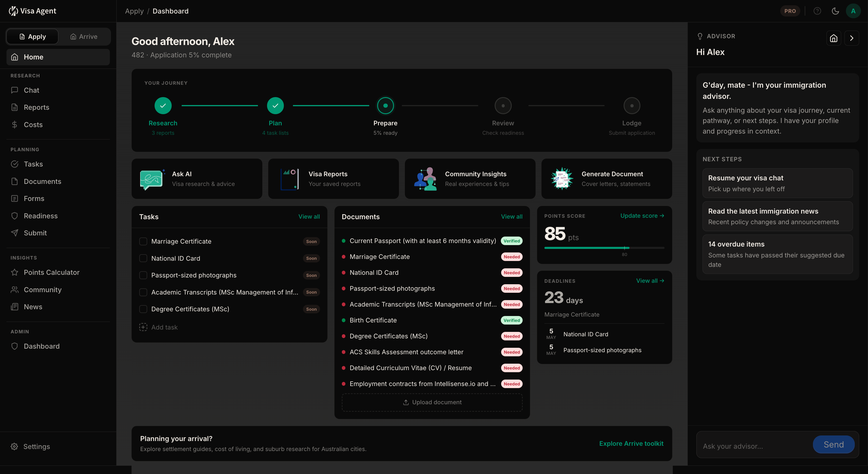This screenshot has height=474, width=868.
Task: Toggle dark mode with the moon icon
Action: click(x=835, y=10)
